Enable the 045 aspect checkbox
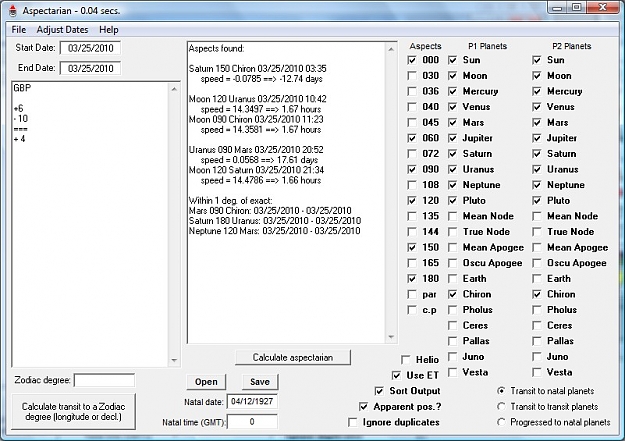The image size is (625, 441). tap(412, 122)
